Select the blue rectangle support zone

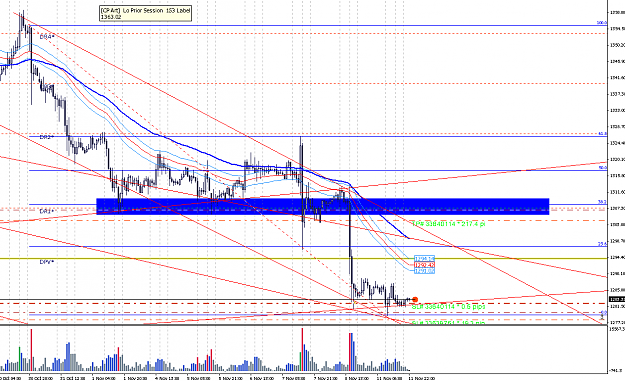pos(323,206)
